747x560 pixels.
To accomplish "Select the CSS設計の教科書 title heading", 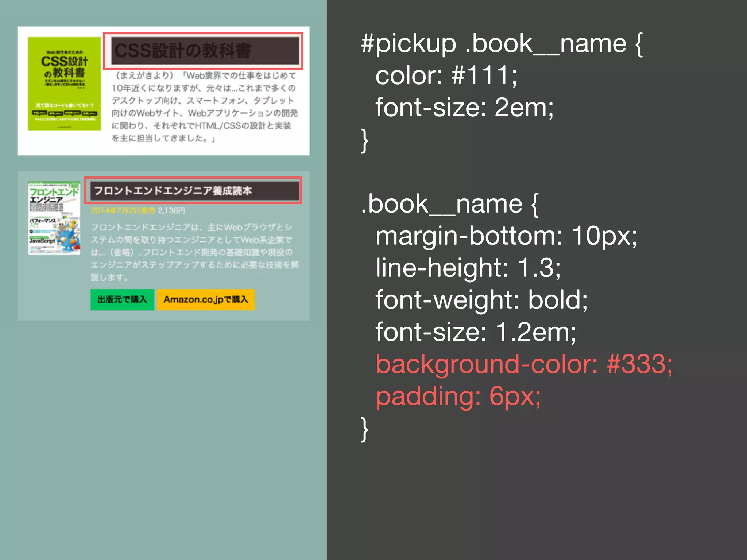I will (x=205, y=51).
